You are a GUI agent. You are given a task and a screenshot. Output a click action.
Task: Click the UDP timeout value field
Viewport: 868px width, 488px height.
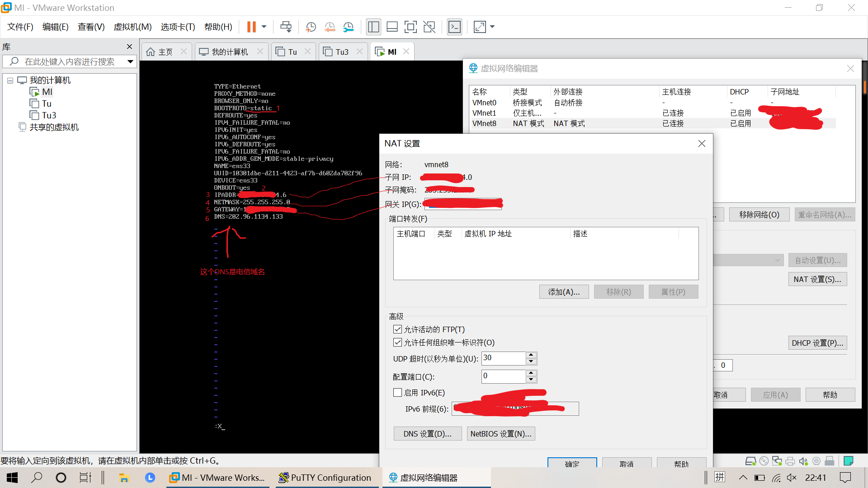coord(504,358)
